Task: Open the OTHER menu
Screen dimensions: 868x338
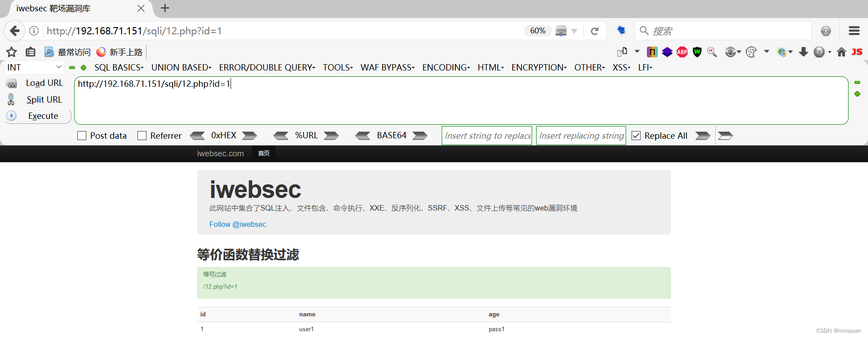Action: pyautogui.click(x=590, y=67)
